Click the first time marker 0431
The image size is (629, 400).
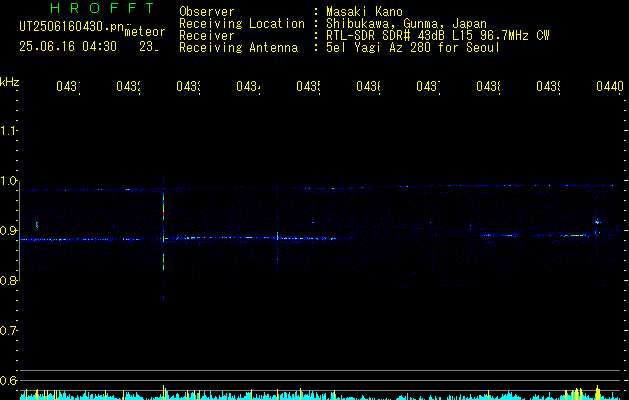[68, 86]
